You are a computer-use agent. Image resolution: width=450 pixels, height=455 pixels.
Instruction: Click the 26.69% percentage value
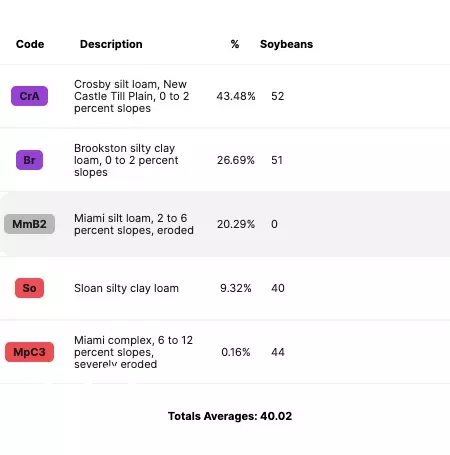click(x=236, y=160)
